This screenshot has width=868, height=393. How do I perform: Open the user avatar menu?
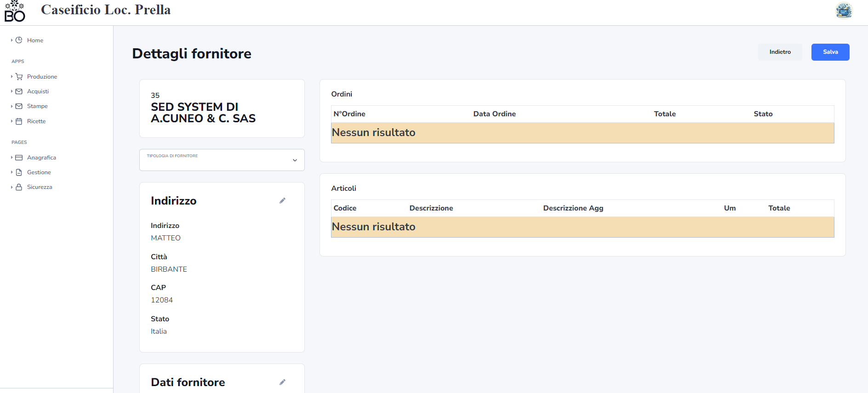point(844,11)
